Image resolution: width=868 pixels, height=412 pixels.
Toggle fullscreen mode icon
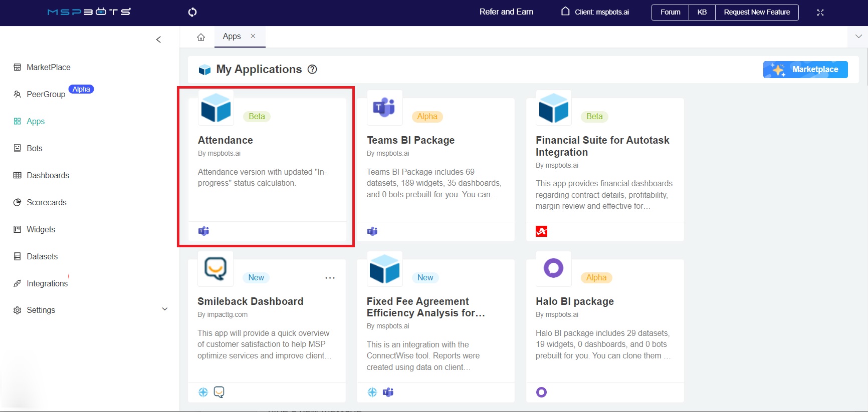[820, 13]
